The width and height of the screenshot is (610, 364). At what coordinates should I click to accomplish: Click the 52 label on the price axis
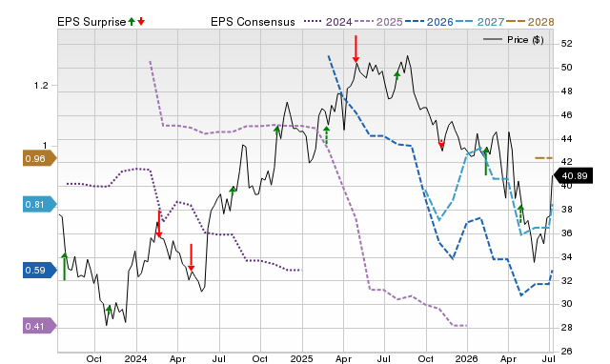(567, 44)
